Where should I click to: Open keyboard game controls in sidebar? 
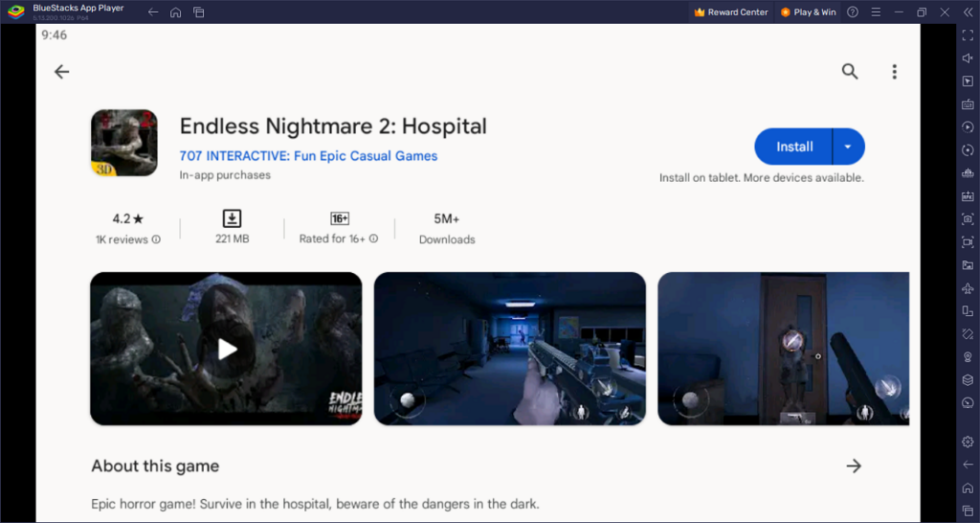tap(968, 103)
